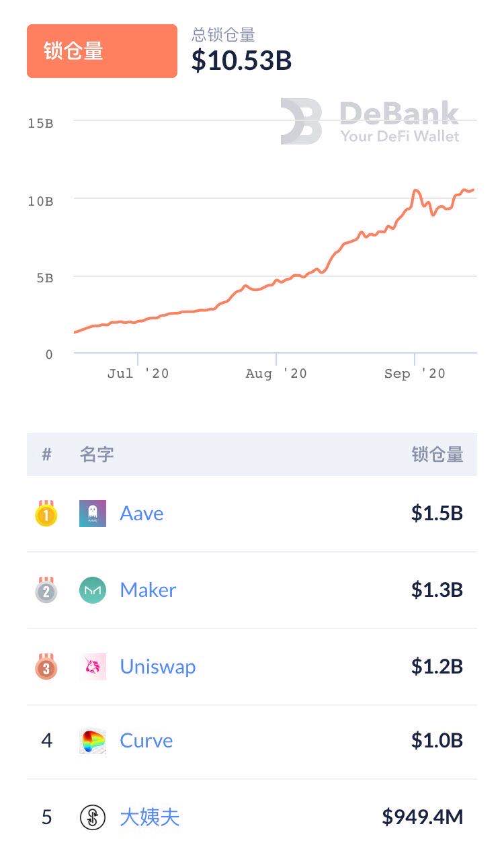The width and height of the screenshot is (504, 853).
Task: Select the 锁仓量 orange tab
Action: 102,51
